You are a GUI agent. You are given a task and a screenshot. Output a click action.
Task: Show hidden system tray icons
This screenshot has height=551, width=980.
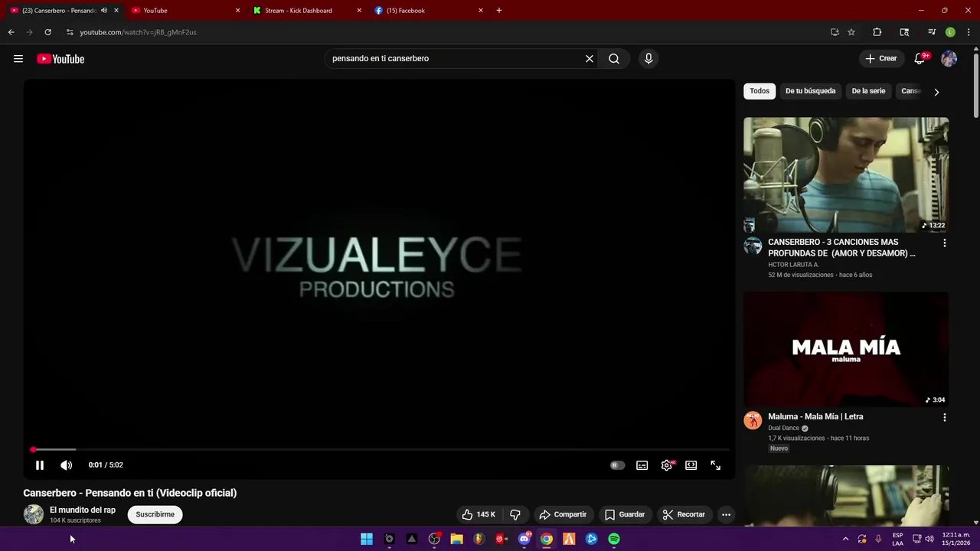(845, 539)
